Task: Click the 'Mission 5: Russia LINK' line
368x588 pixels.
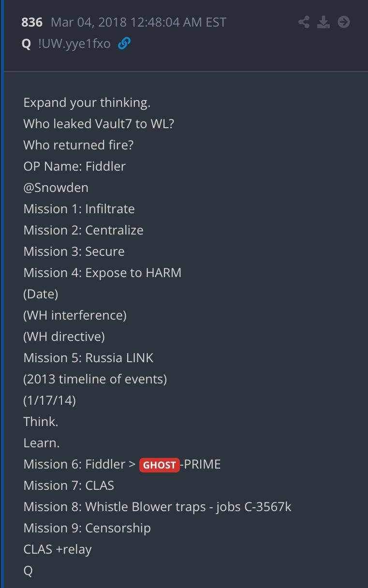Action: 88,358
